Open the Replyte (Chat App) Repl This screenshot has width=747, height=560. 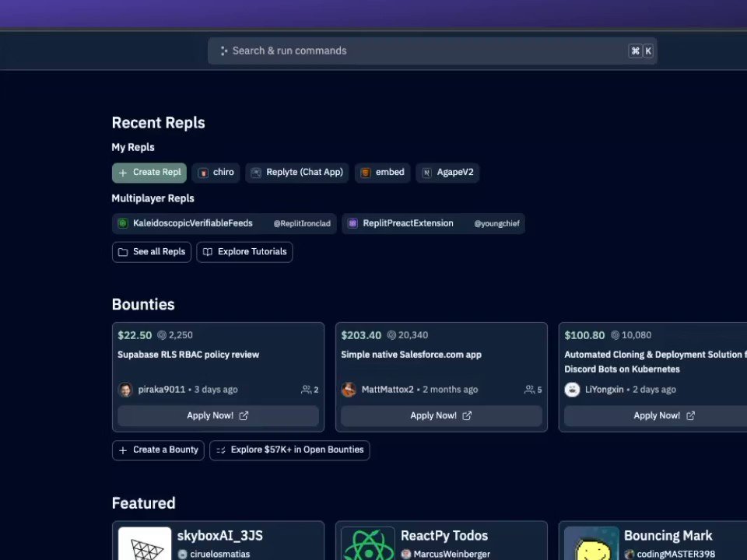pyautogui.click(x=296, y=173)
